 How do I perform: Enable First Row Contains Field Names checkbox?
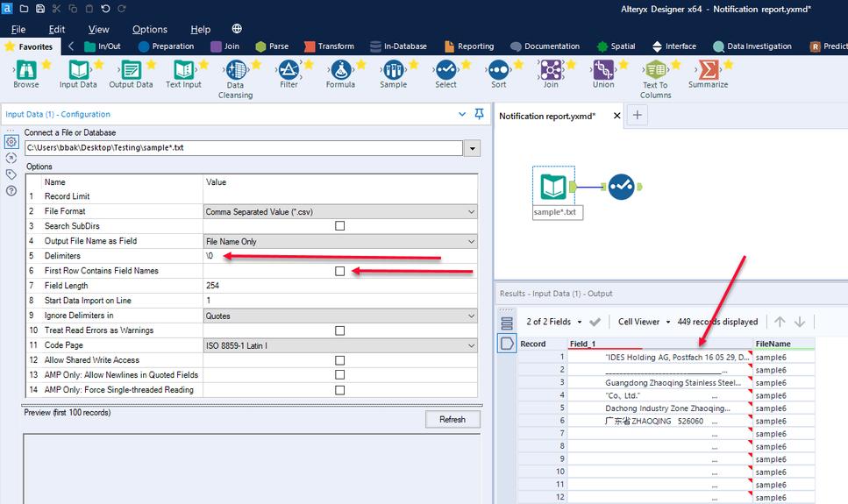[340, 272]
